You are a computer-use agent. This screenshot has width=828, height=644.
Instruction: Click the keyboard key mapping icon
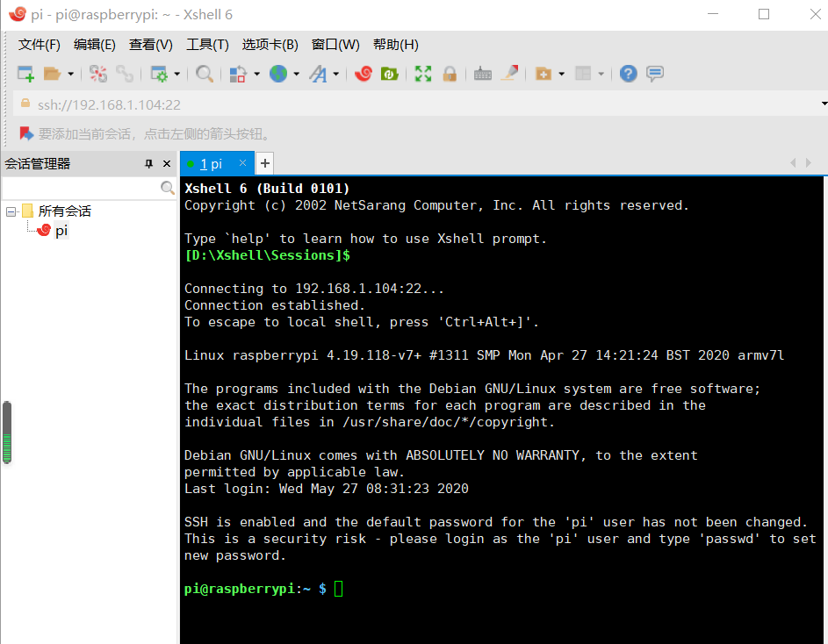483,74
